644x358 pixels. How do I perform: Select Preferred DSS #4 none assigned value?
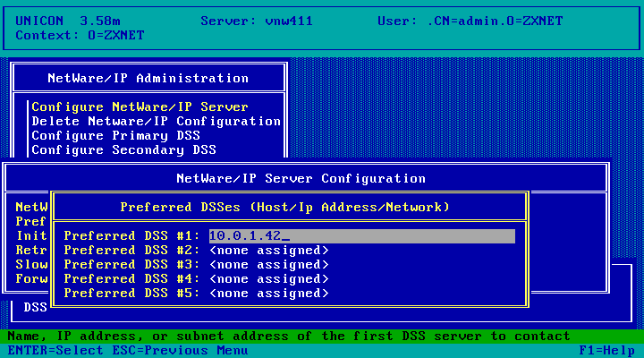[269, 279]
